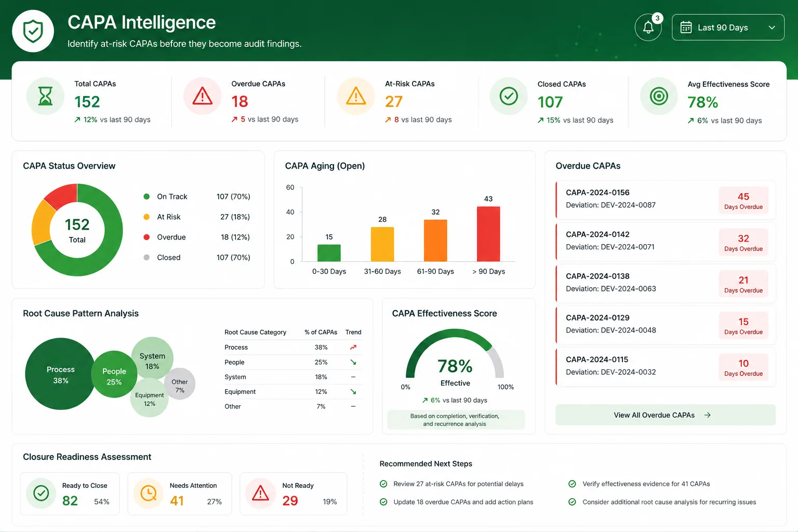Click the effectiveness gauge 6% trend arrow

425,400
